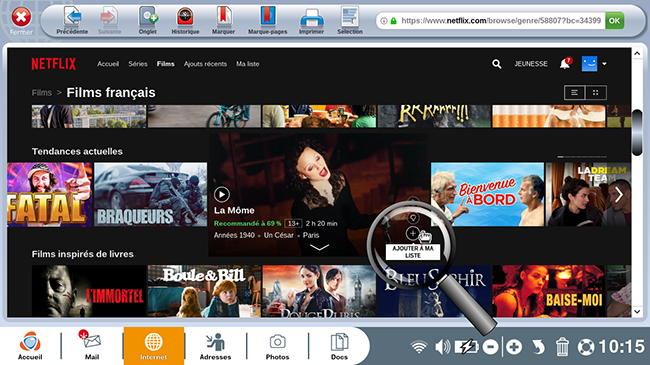Add La Môme to my list plus button
Image resolution: width=650 pixels, height=365 pixels.
412,234
